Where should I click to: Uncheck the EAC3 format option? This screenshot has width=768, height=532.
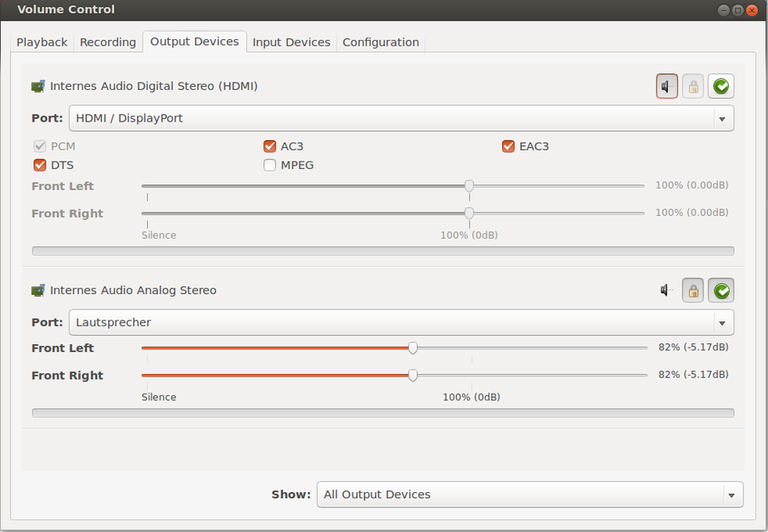point(509,146)
